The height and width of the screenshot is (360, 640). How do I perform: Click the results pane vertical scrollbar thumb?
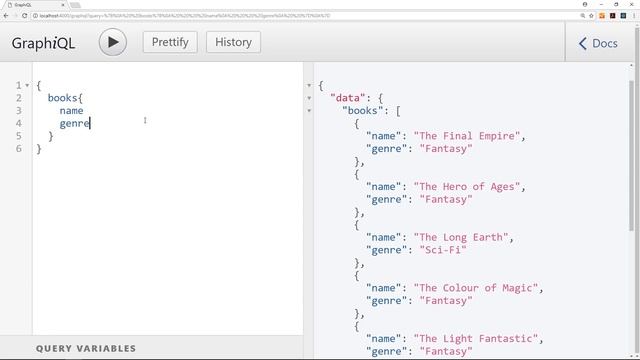coord(631,155)
